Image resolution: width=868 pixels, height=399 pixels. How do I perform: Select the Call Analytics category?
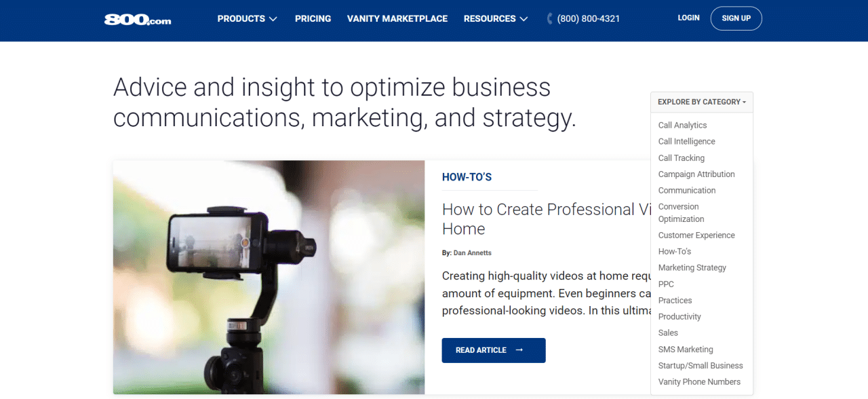[x=682, y=126]
